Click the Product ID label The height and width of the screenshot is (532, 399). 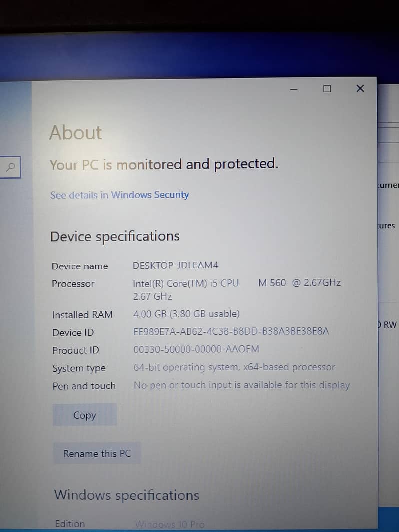76,350
